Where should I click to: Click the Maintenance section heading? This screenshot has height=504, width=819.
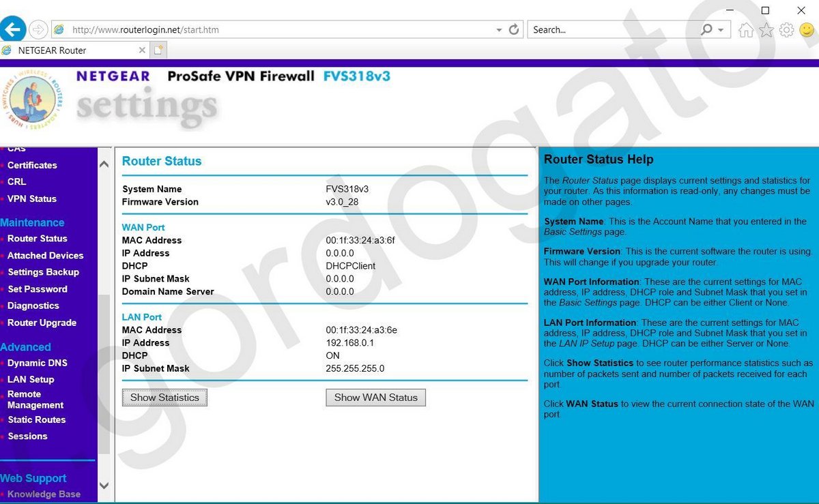33,222
